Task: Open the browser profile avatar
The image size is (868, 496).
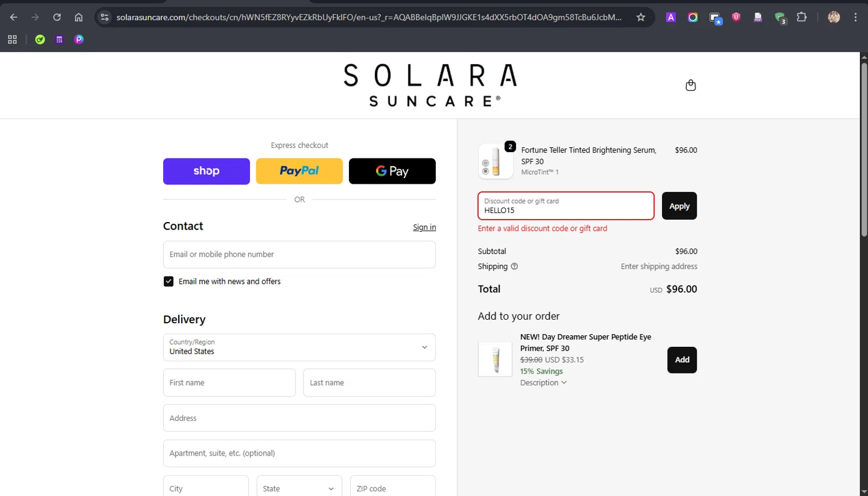Action: tap(834, 17)
